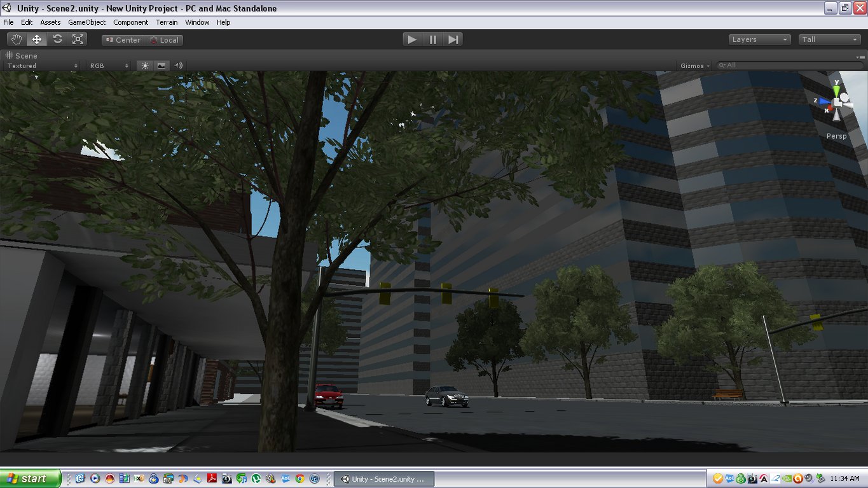The width and height of the screenshot is (868, 488).
Task: Click the Unity icon in the taskbar
Action: click(383, 478)
